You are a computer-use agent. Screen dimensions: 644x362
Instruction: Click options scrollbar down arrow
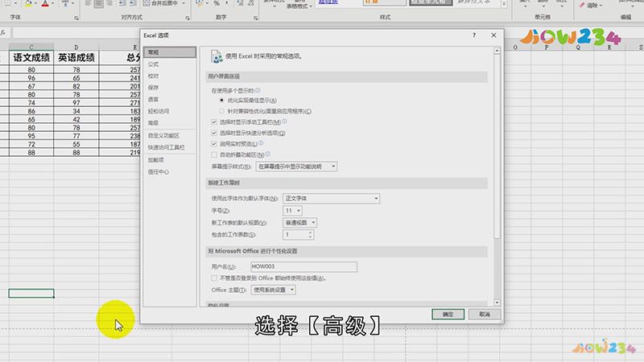click(497, 302)
